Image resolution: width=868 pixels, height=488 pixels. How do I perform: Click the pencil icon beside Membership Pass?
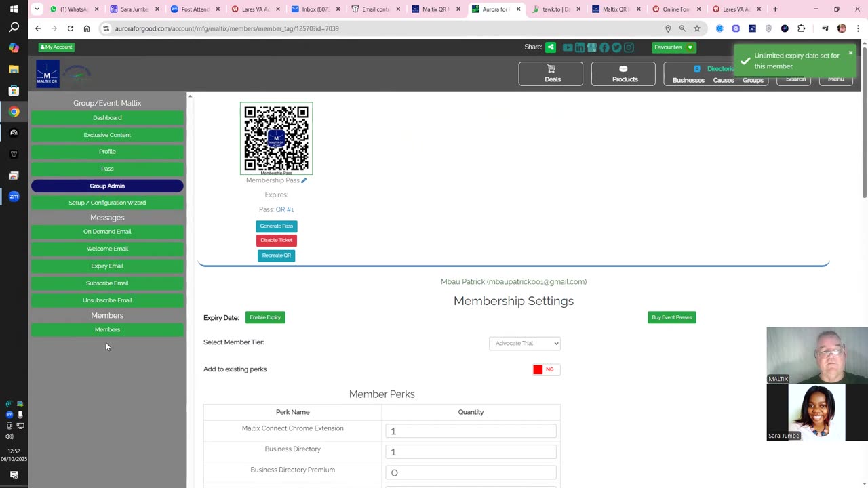click(304, 180)
